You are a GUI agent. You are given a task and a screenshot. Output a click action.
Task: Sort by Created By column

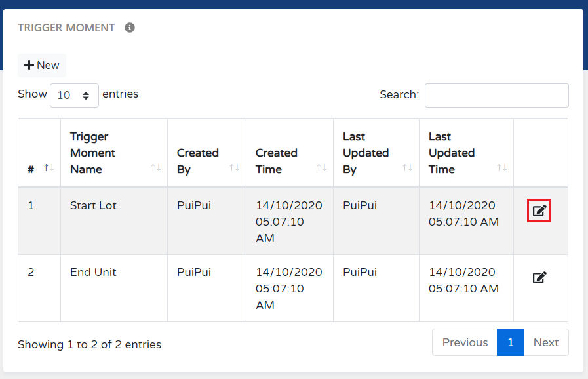click(234, 168)
